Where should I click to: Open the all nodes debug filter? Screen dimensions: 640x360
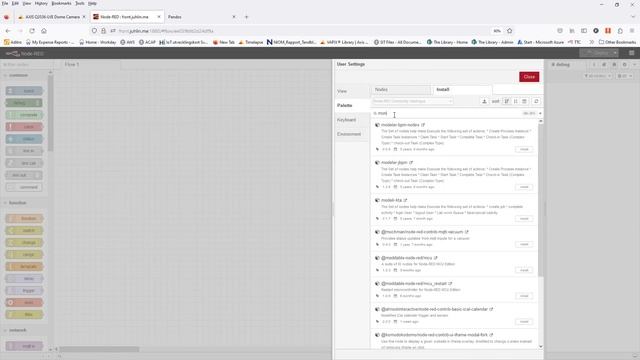coord(598,76)
